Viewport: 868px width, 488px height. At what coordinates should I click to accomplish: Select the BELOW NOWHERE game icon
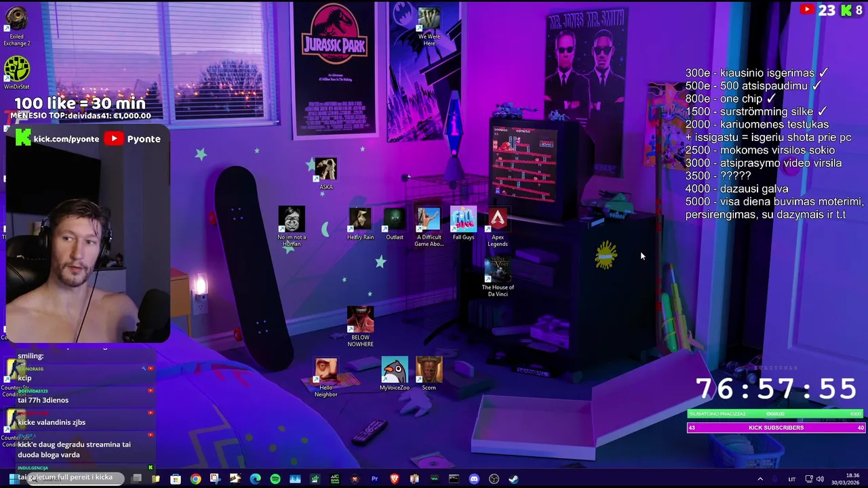coord(360,327)
